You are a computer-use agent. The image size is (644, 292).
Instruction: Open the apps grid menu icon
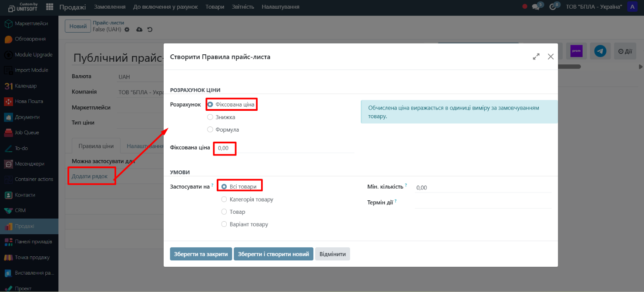click(50, 7)
